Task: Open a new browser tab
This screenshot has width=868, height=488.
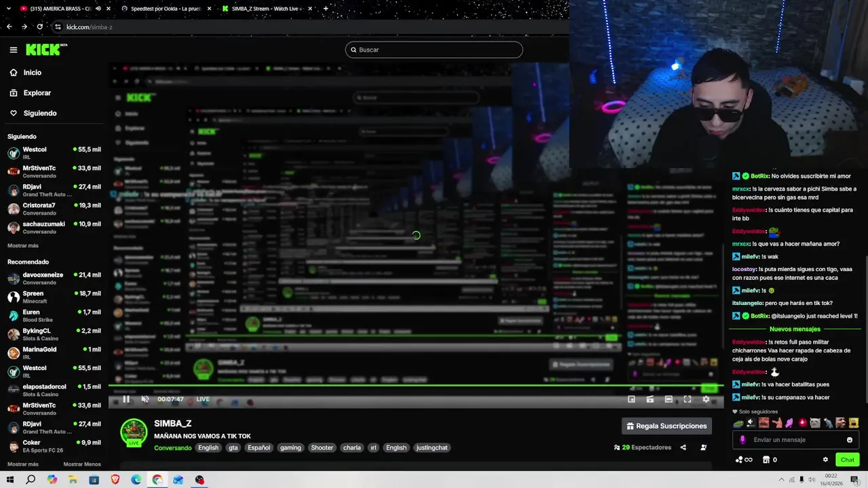Action: pyautogui.click(x=325, y=9)
